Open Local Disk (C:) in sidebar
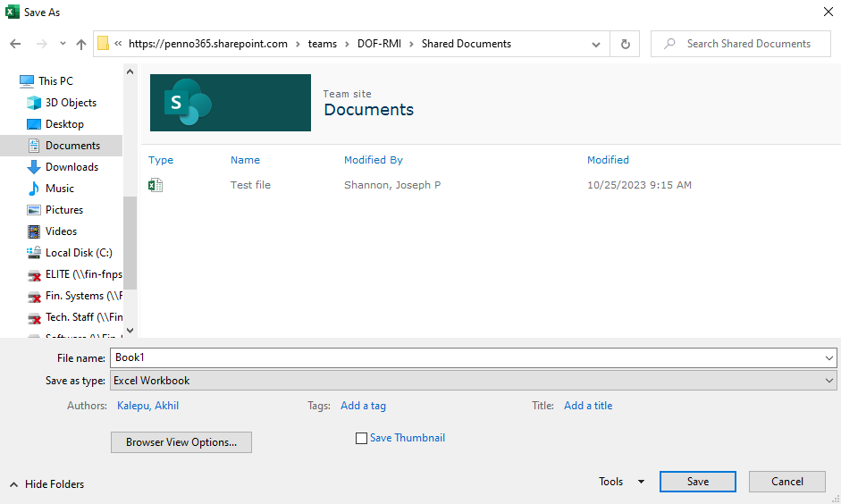 tap(79, 253)
